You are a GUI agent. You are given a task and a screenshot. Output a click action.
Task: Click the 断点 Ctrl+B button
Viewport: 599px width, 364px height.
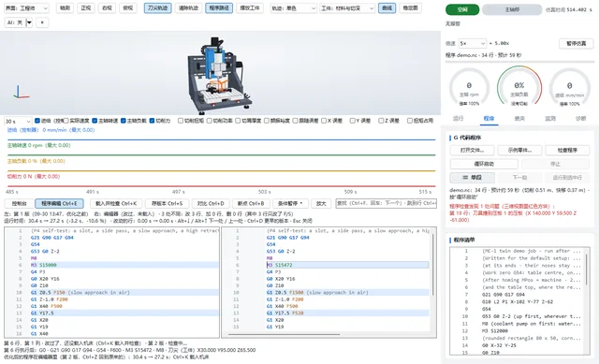(x=251, y=204)
